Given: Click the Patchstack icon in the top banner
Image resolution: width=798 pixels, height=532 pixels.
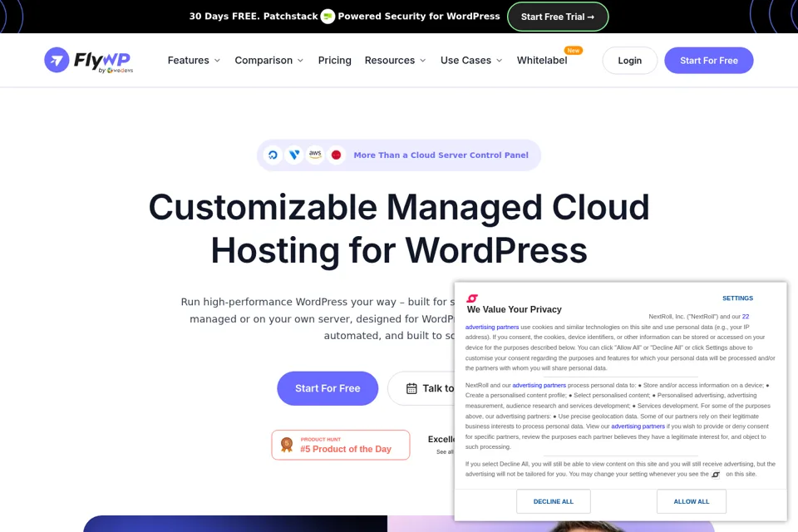Looking at the screenshot, I should click(328, 17).
